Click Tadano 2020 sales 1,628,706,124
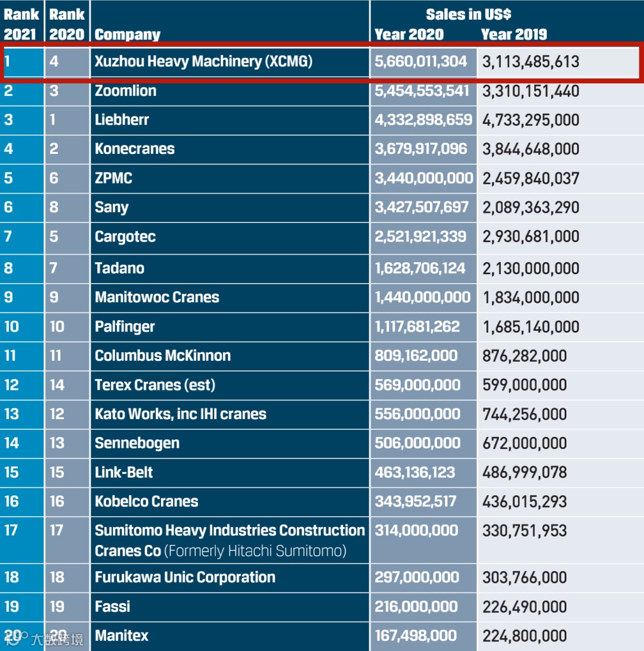Viewport: 644px width, 651px height. coord(420,268)
